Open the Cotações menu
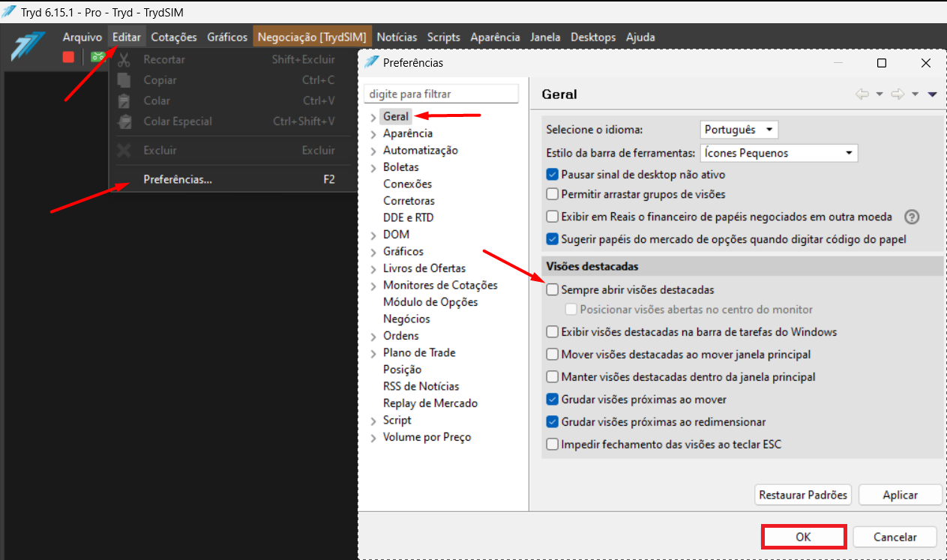Viewport: 947px width, 560px height. pos(174,37)
